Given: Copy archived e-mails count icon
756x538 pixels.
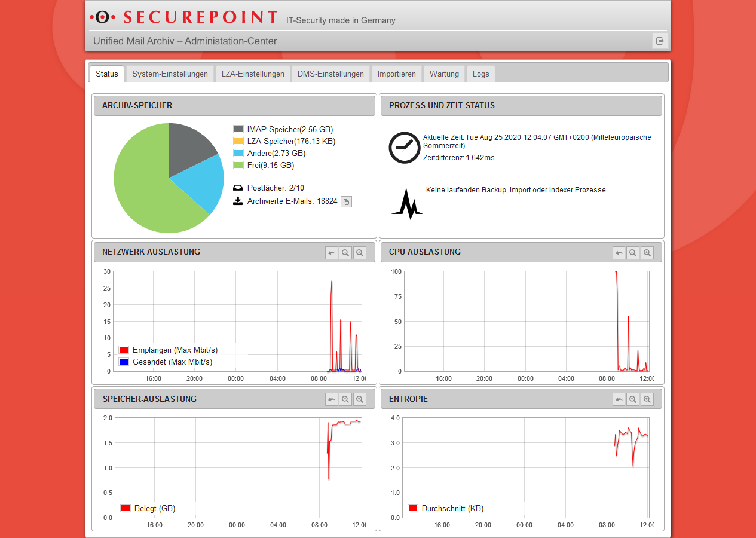Looking at the screenshot, I should pyautogui.click(x=346, y=202).
